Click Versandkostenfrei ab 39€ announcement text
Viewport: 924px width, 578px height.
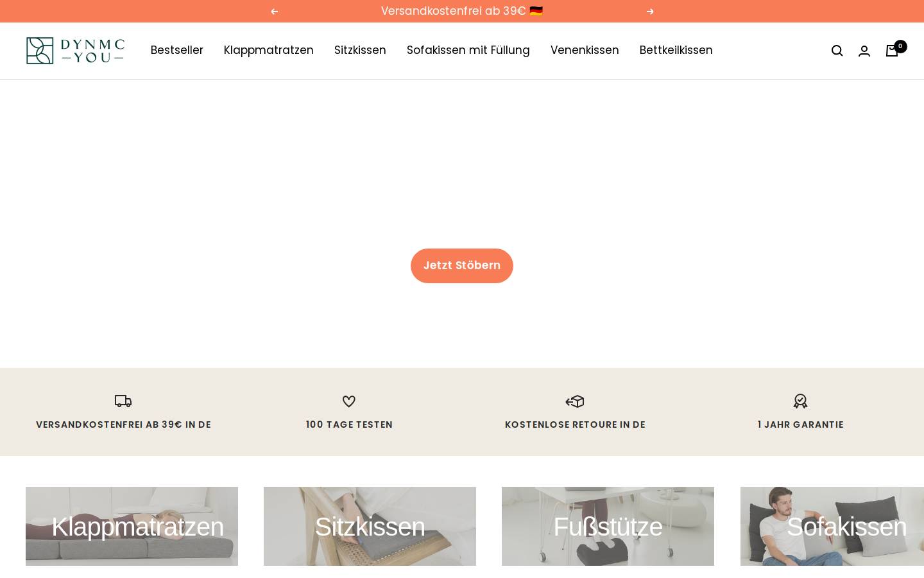pyautogui.click(x=462, y=11)
